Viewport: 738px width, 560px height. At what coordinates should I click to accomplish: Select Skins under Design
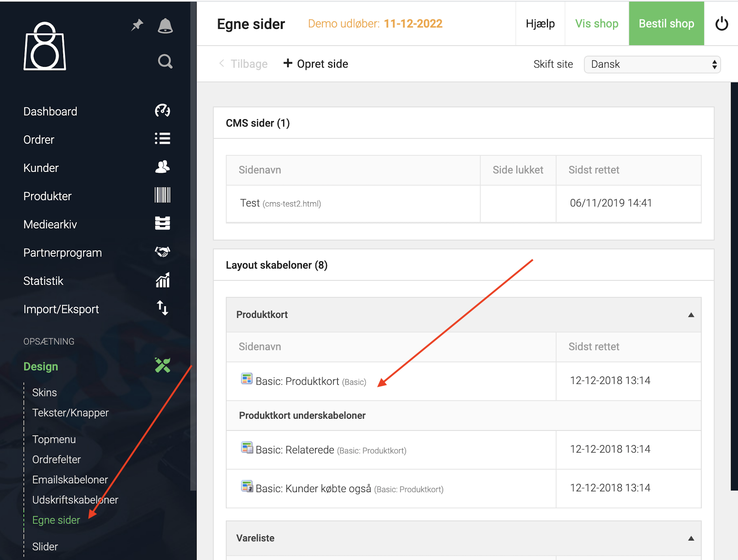(x=44, y=392)
